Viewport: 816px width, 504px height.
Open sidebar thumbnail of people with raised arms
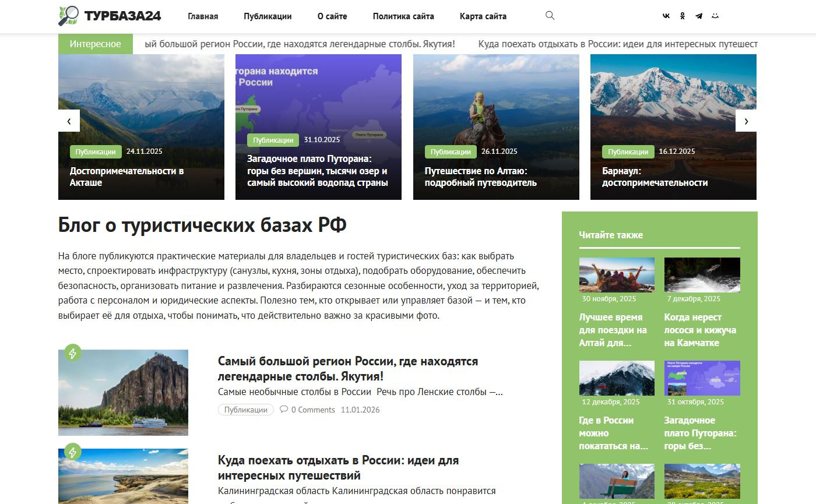point(617,275)
